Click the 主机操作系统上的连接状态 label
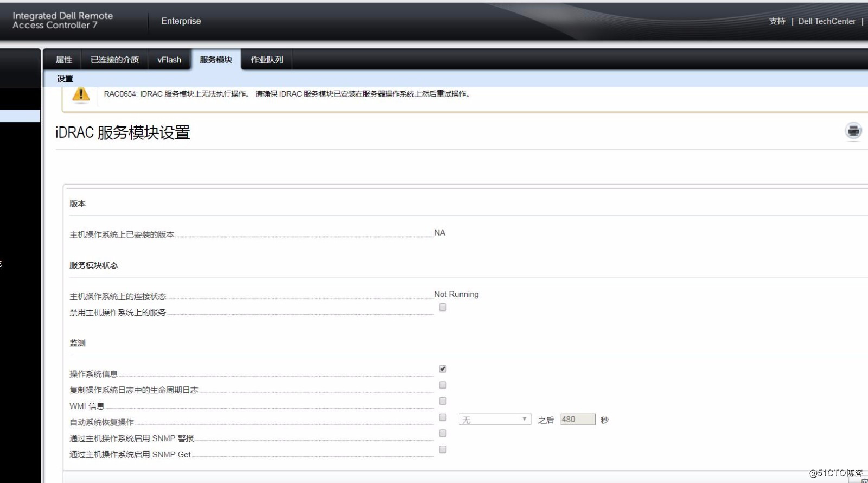The image size is (868, 483). click(x=118, y=296)
